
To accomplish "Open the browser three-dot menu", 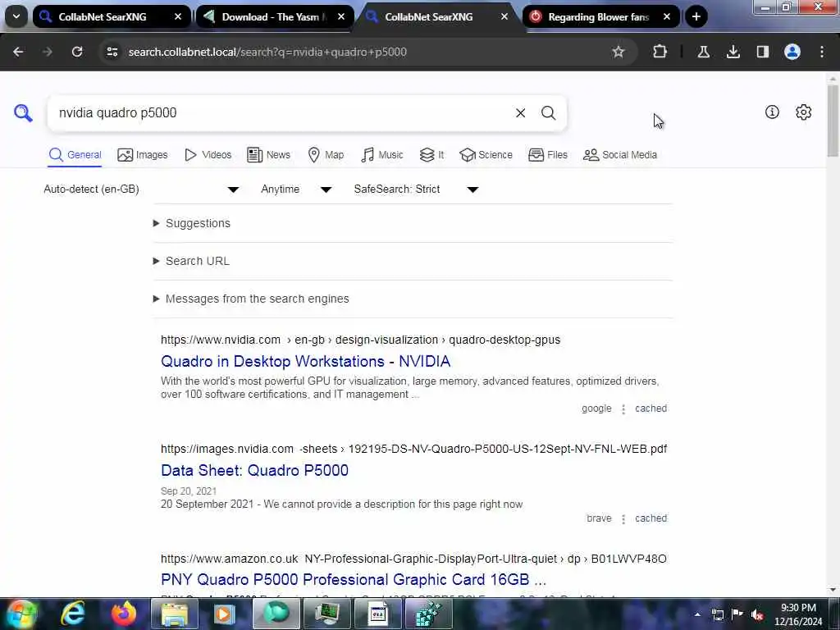I will (x=822, y=52).
